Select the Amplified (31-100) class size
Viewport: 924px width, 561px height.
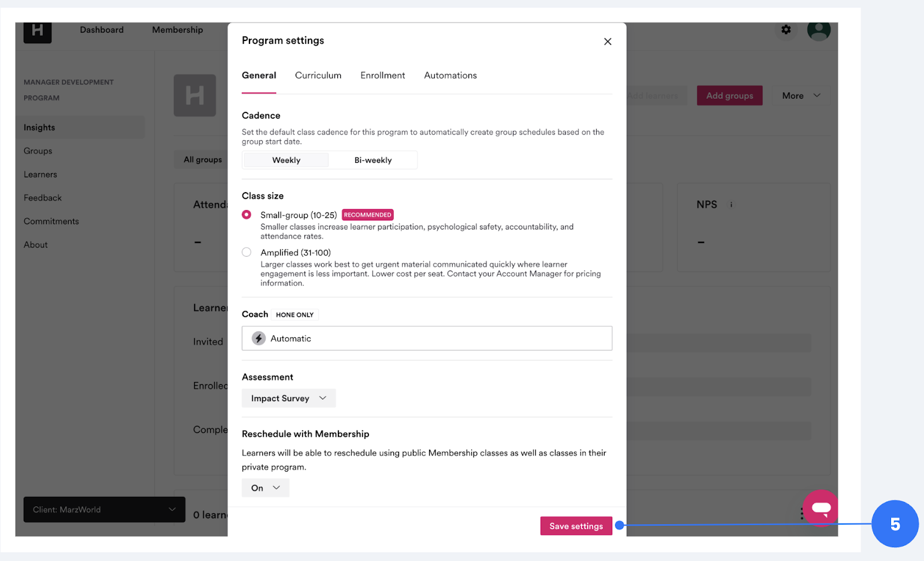(247, 252)
